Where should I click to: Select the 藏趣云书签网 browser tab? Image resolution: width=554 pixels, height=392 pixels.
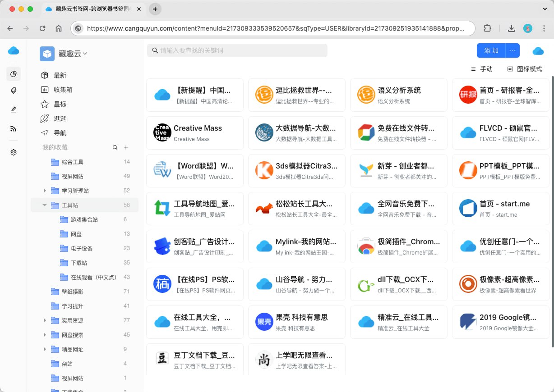pos(94,9)
